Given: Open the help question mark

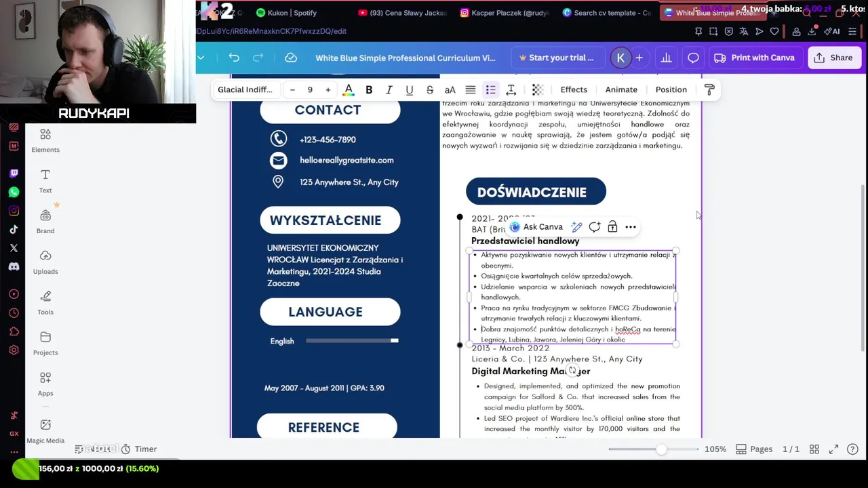Looking at the screenshot, I should coord(852,449).
